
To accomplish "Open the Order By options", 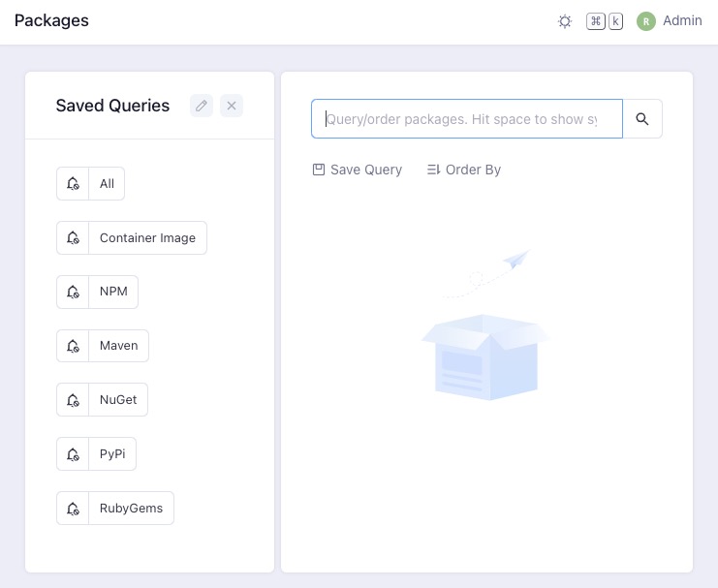I will [x=464, y=170].
